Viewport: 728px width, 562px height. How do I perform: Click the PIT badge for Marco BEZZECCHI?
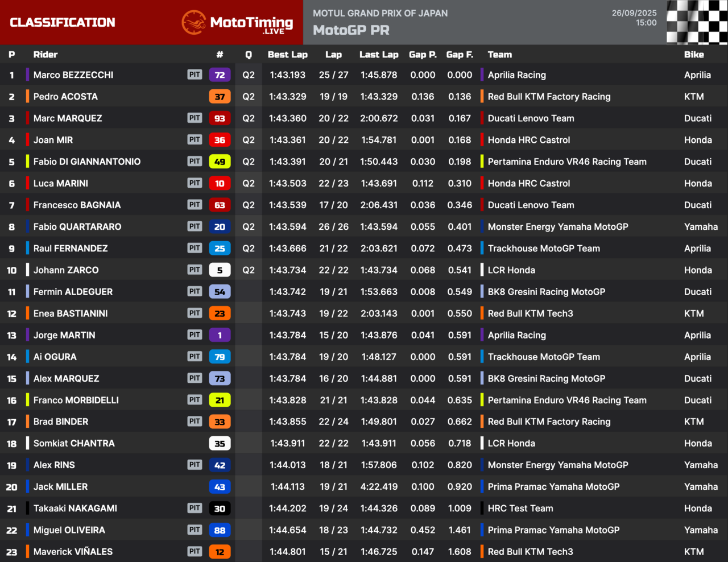click(x=195, y=75)
